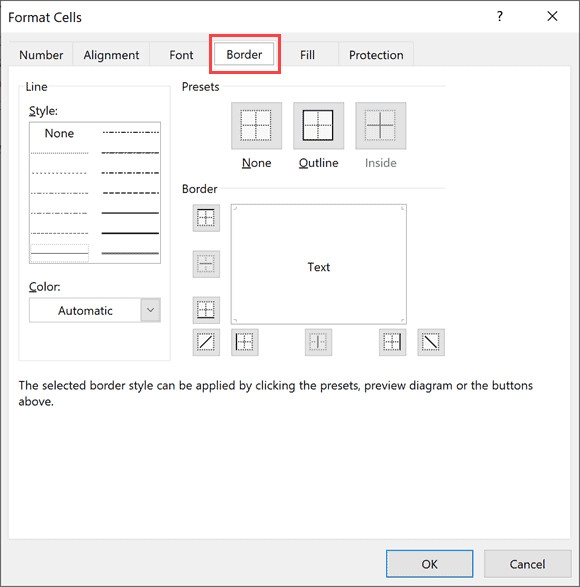This screenshot has width=580, height=587.
Task: Select the Outline preset icon
Action: 318,126
